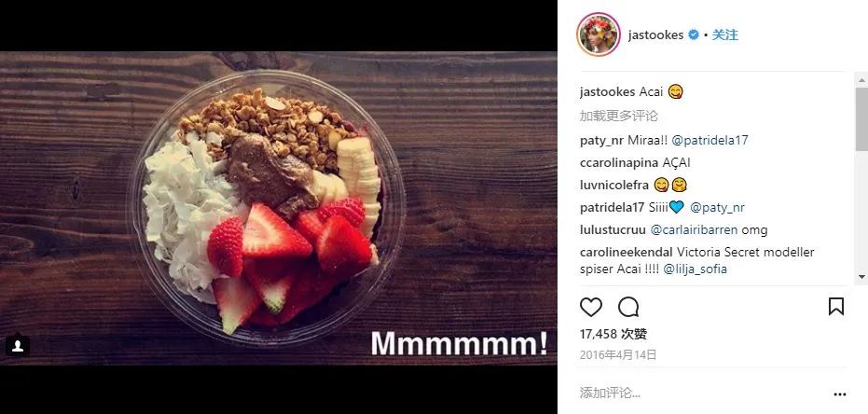Screen dimensions: 868x414
Task: Open jastookes profile avatar
Action: click(598, 34)
